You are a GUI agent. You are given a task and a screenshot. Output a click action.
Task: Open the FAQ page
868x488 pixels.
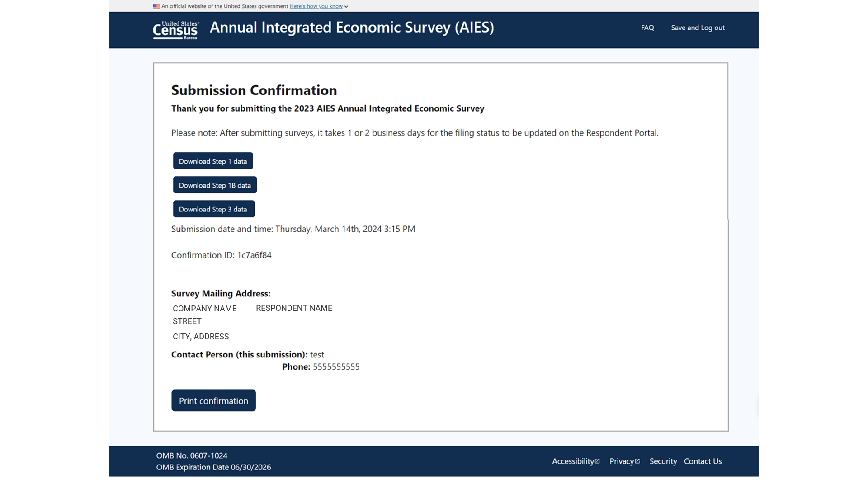[x=647, y=28]
